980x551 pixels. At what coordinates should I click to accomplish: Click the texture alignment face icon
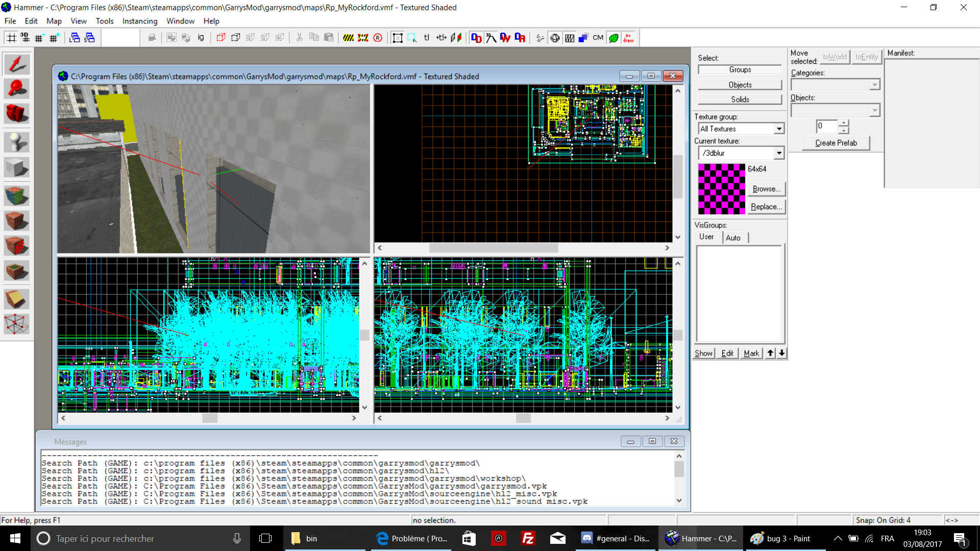[456, 38]
